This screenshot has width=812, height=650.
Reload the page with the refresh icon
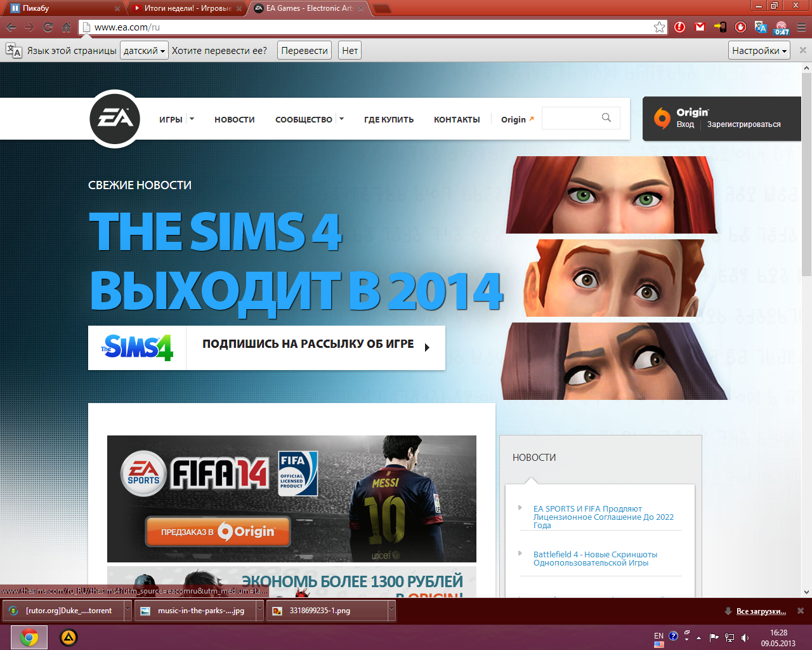pos(48,27)
